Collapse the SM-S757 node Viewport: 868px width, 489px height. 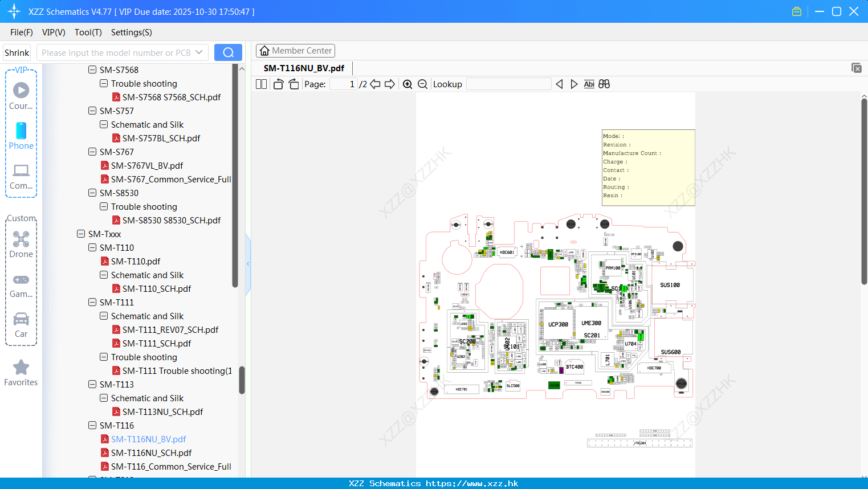pyautogui.click(x=92, y=111)
